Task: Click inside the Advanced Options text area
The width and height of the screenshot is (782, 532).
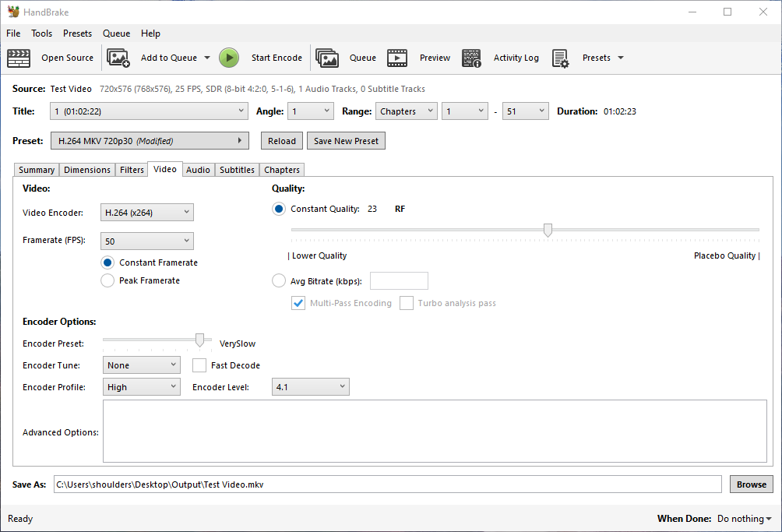Action: (435, 432)
